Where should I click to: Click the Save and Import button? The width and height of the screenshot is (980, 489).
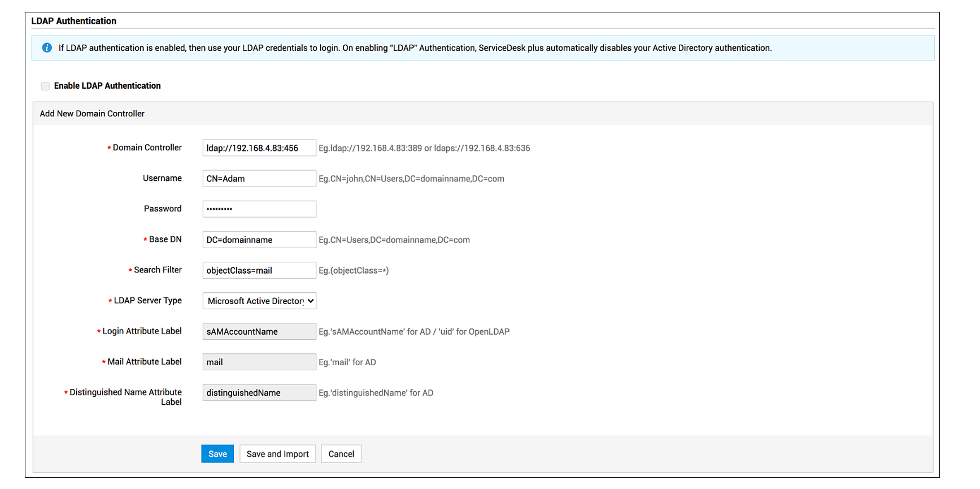point(277,454)
